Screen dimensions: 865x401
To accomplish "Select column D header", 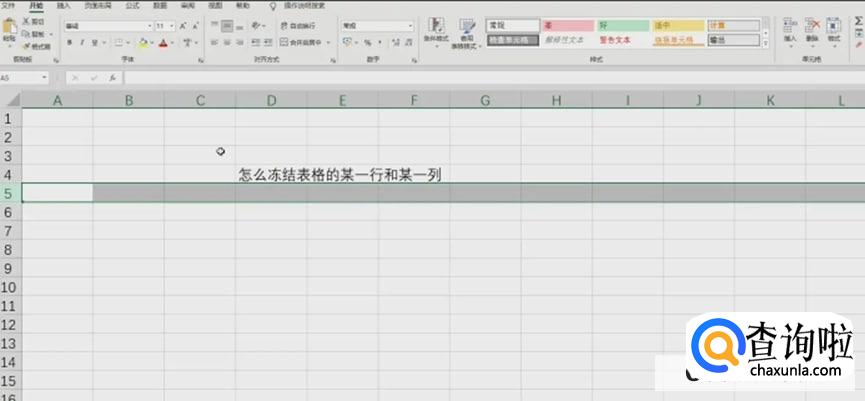I will point(271,100).
